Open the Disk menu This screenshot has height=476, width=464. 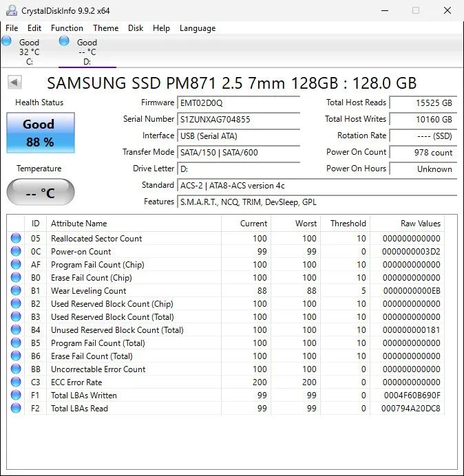136,28
